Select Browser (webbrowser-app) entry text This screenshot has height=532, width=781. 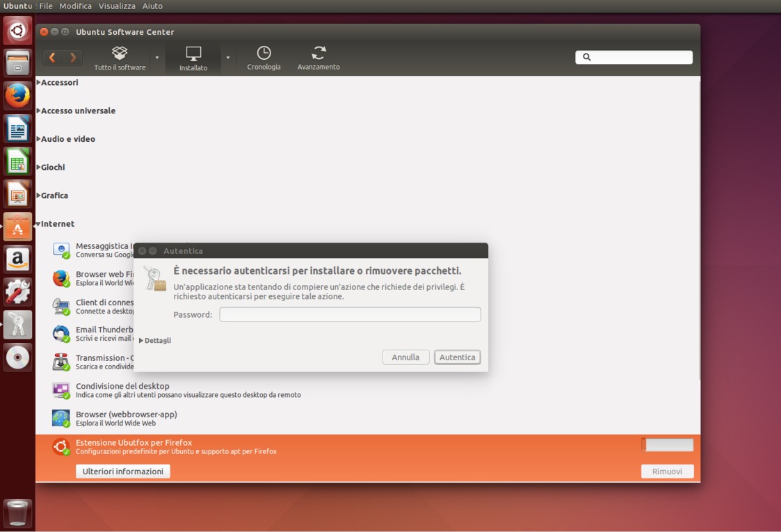tap(126, 414)
